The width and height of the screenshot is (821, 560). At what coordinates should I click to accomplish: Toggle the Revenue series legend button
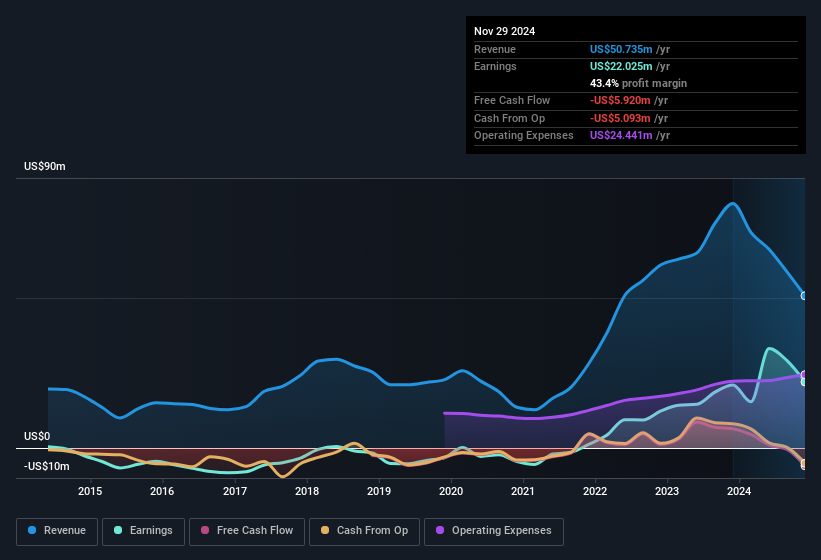pyautogui.click(x=57, y=531)
